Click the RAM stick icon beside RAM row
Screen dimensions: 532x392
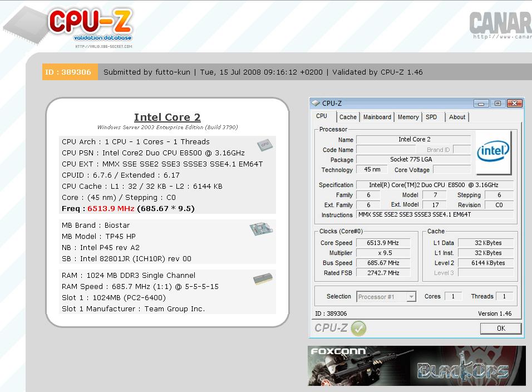[263, 278]
